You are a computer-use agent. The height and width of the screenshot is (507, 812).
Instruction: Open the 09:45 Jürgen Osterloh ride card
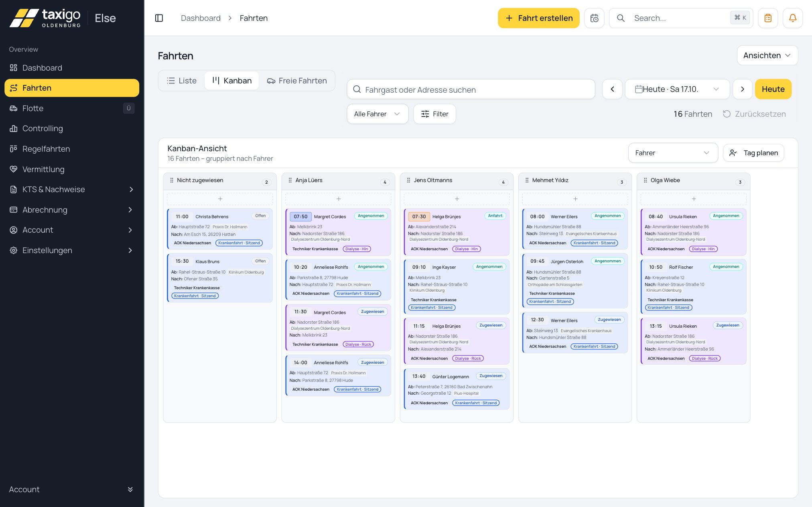tap(575, 281)
